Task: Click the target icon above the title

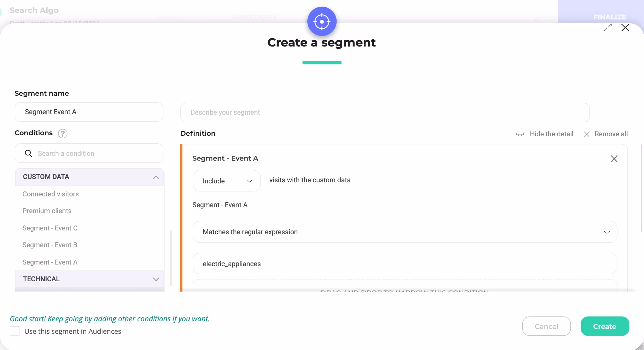Action: pyautogui.click(x=321, y=21)
